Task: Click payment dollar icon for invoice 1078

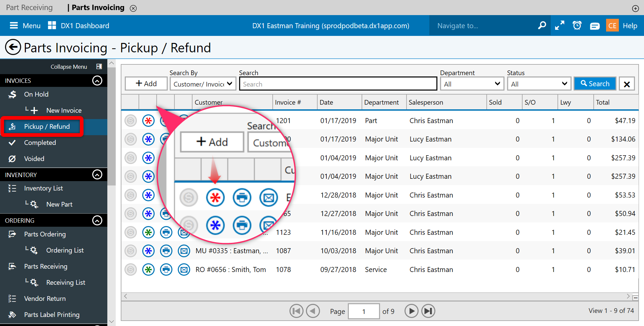Action: 130,269
